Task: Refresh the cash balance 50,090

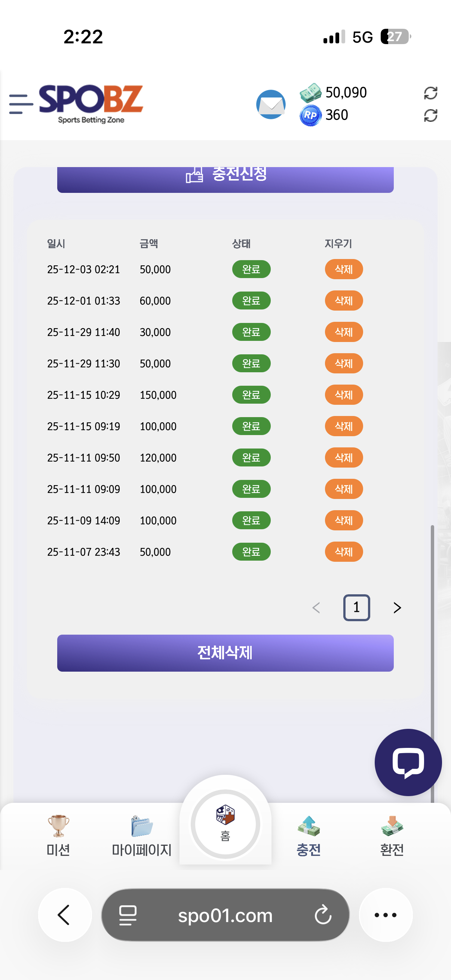Action: point(430,93)
